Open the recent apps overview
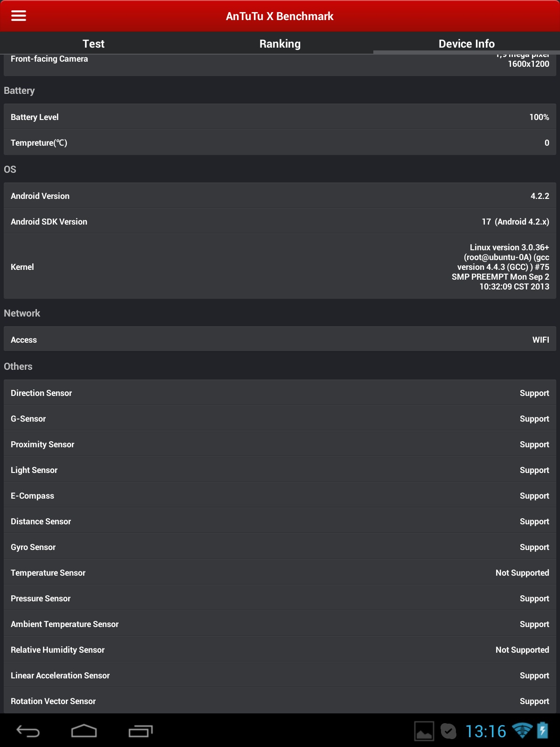The height and width of the screenshot is (747, 560). (x=140, y=731)
